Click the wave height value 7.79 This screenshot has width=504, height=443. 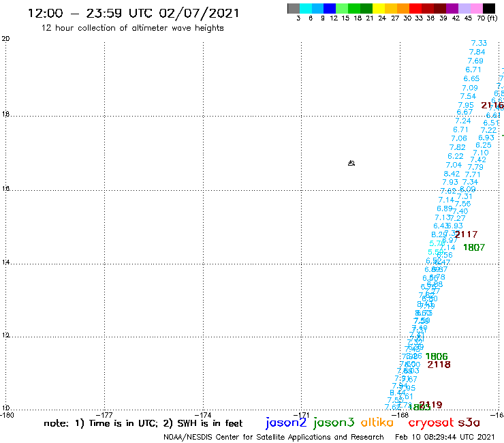475,167
